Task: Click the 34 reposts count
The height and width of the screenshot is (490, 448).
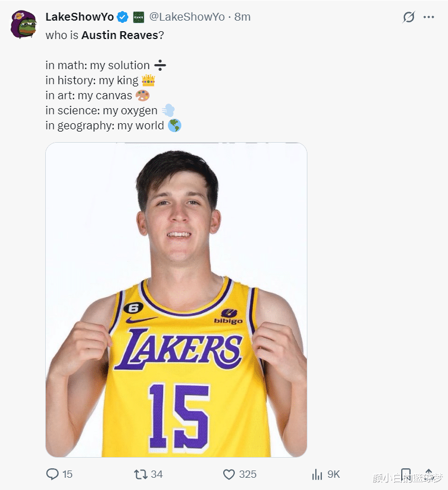Action: click(157, 474)
